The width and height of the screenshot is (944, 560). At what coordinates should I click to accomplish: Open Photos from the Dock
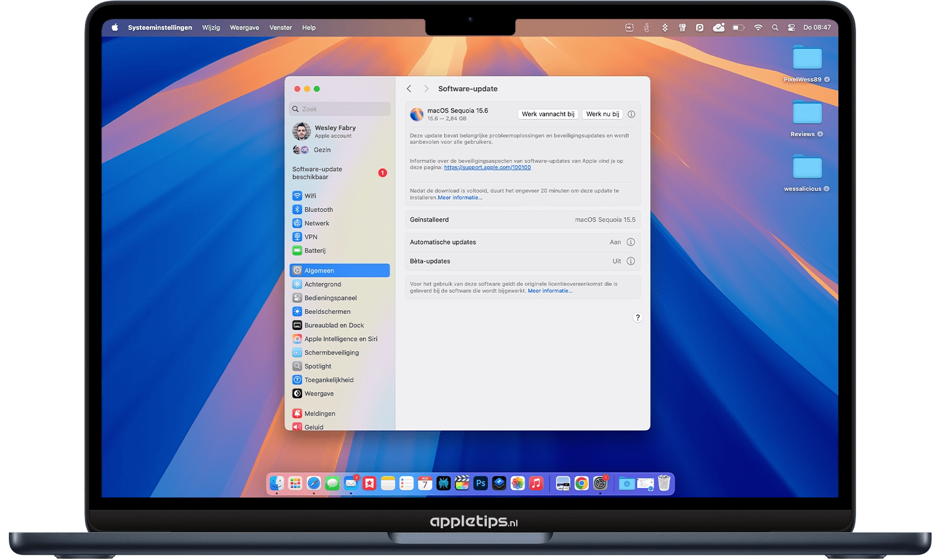coord(517,483)
